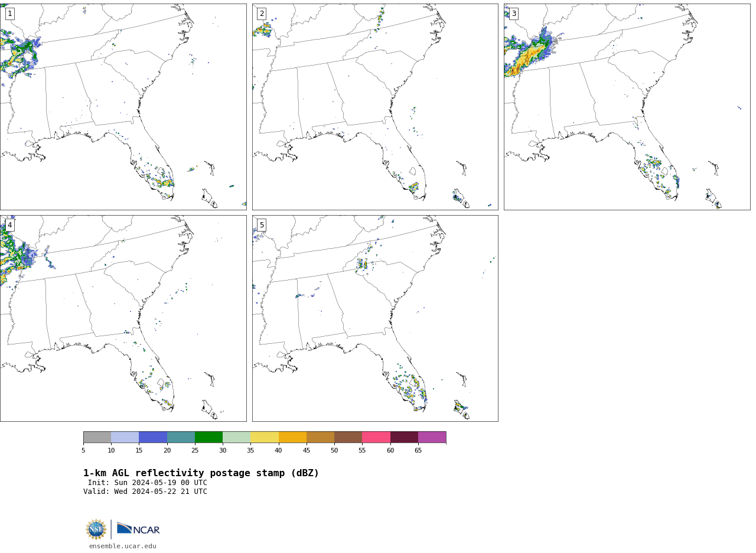Select the orange 40-45 dBZ swatch
Viewport: 756px width, 553px height.
coord(292,437)
